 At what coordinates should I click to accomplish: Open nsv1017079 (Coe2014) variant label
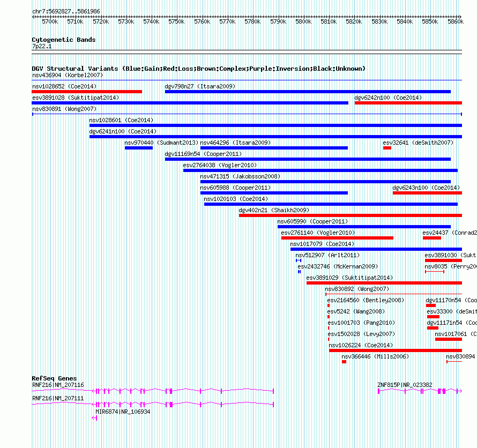pos(322,244)
